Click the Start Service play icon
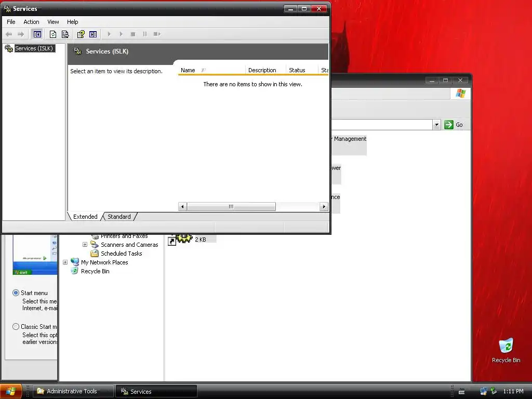 pyautogui.click(x=109, y=34)
